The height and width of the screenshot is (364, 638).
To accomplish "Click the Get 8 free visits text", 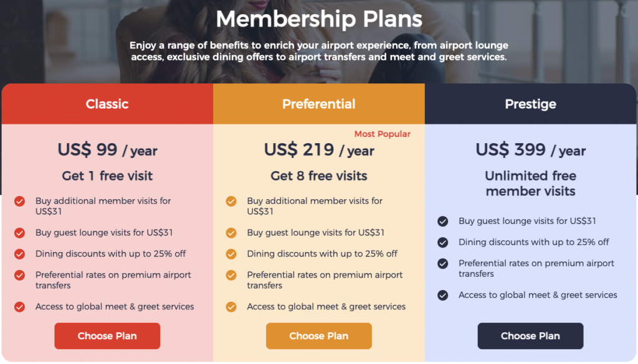I will pos(319,175).
